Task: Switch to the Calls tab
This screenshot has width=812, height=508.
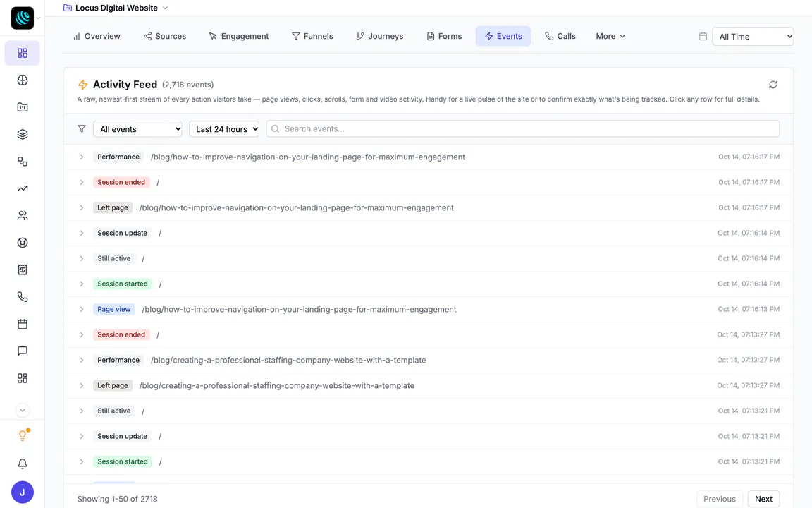Action: tap(560, 36)
